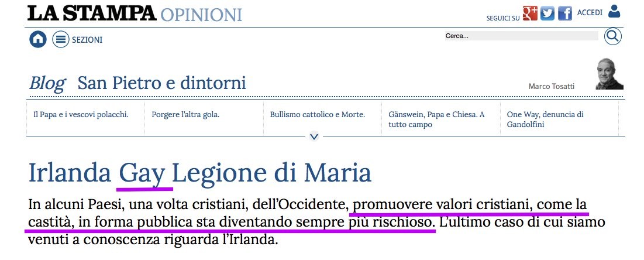Click inside the Cerca search field
The height and width of the screenshot is (260, 644).
[x=521, y=36]
